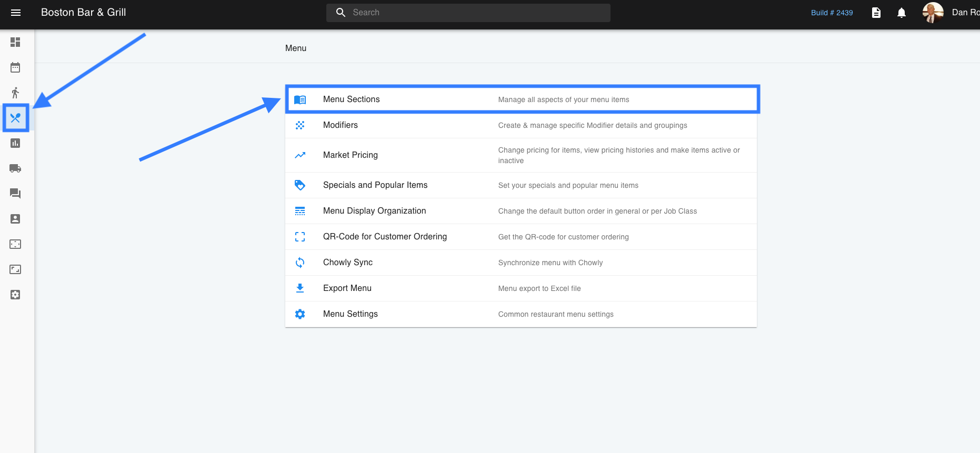The image size is (980, 453).
Task: Open the calendar icon in sidebar
Action: pos(15,67)
